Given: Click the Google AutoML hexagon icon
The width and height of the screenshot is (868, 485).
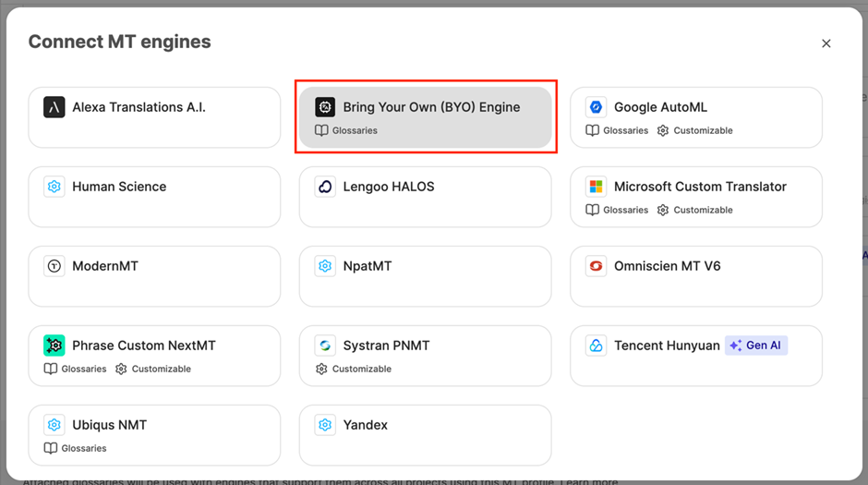Looking at the screenshot, I should tap(596, 107).
